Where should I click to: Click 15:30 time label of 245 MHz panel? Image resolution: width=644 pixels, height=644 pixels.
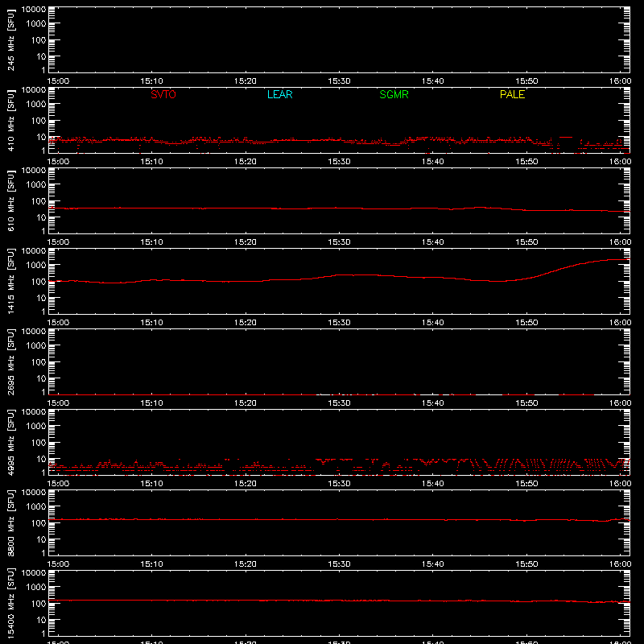[x=339, y=81]
